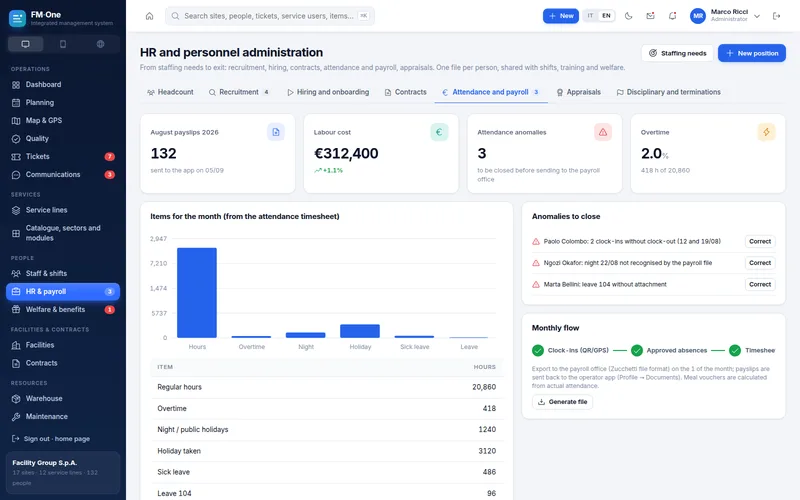
Task: Open Contracts in sidebar
Action: tap(63, 363)
